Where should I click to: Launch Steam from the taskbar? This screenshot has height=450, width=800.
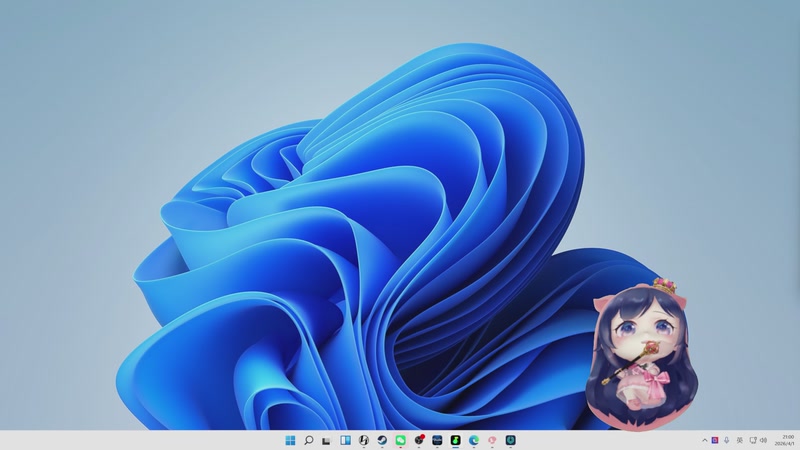pos(382,440)
